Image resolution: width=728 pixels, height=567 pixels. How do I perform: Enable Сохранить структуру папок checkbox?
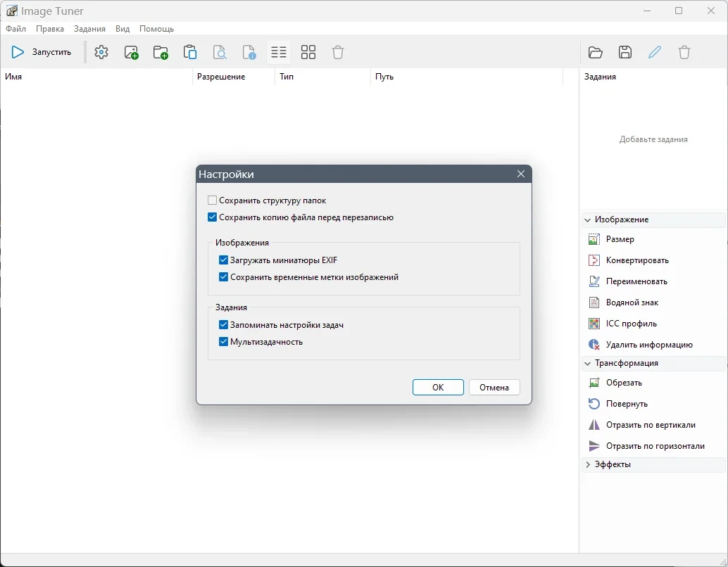click(212, 200)
